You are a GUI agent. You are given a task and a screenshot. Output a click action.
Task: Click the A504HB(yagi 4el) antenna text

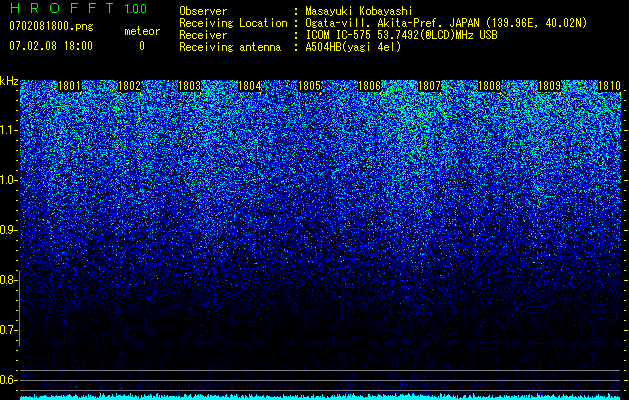click(x=353, y=47)
